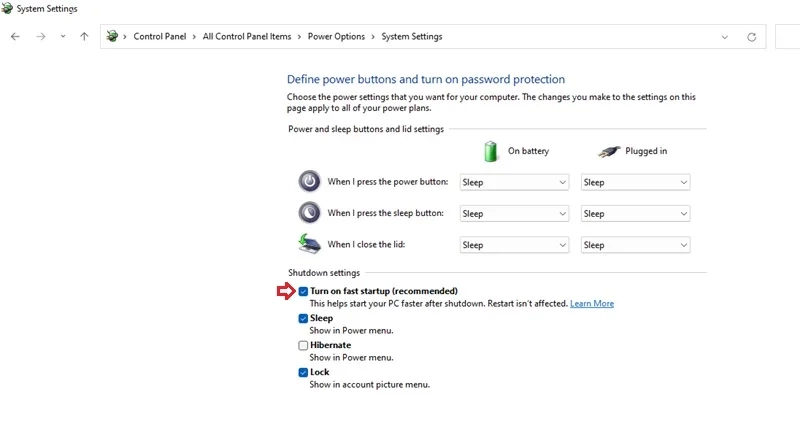The width and height of the screenshot is (800, 432).
Task: Refresh the System Settings page
Action: pos(752,37)
